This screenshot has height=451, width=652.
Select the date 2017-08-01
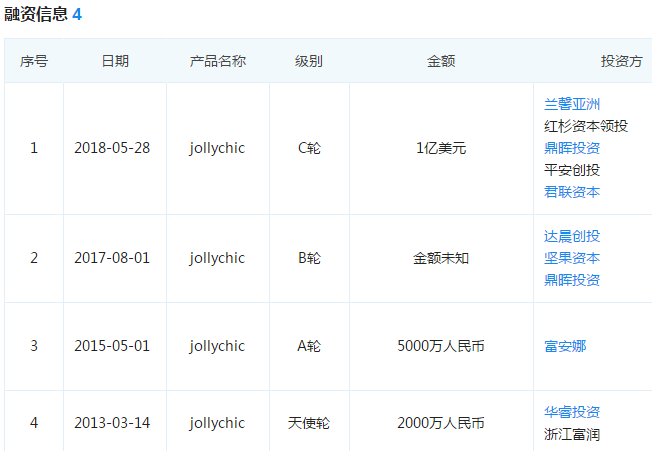pyautogui.click(x=112, y=258)
